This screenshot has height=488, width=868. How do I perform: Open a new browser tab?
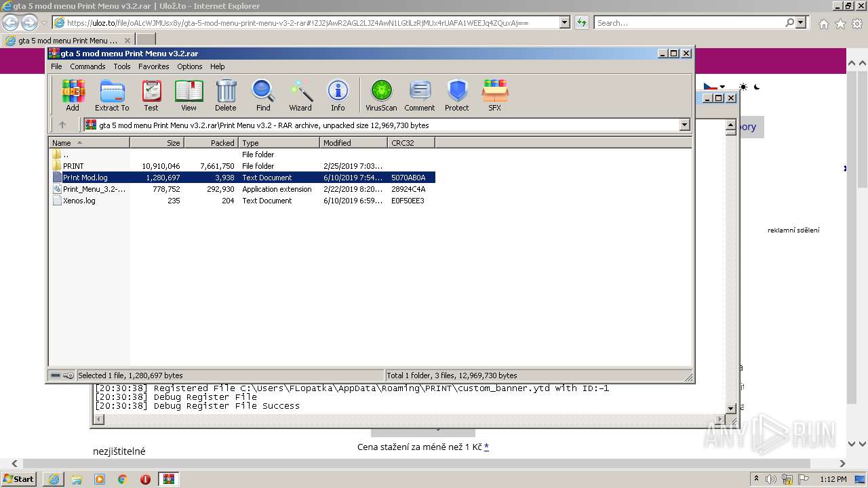pyautogui.click(x=146, y=40)
